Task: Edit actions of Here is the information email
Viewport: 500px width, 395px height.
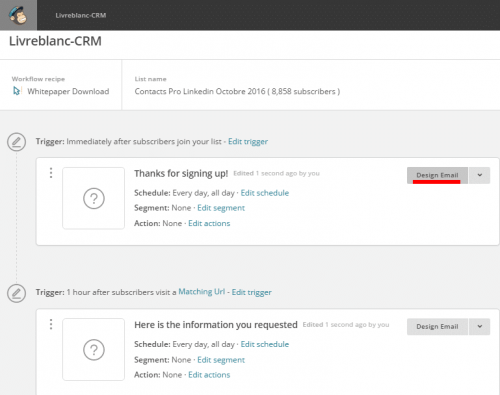Action: click(209, 375)
